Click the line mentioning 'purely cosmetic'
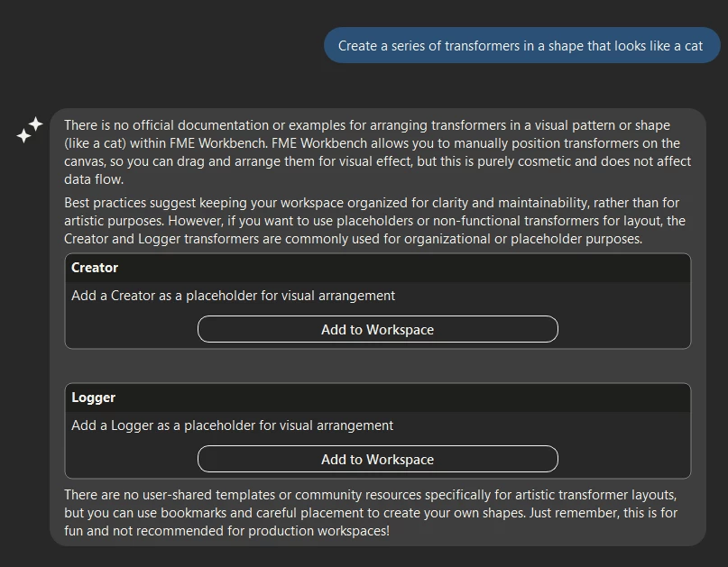 pos(377,161)
